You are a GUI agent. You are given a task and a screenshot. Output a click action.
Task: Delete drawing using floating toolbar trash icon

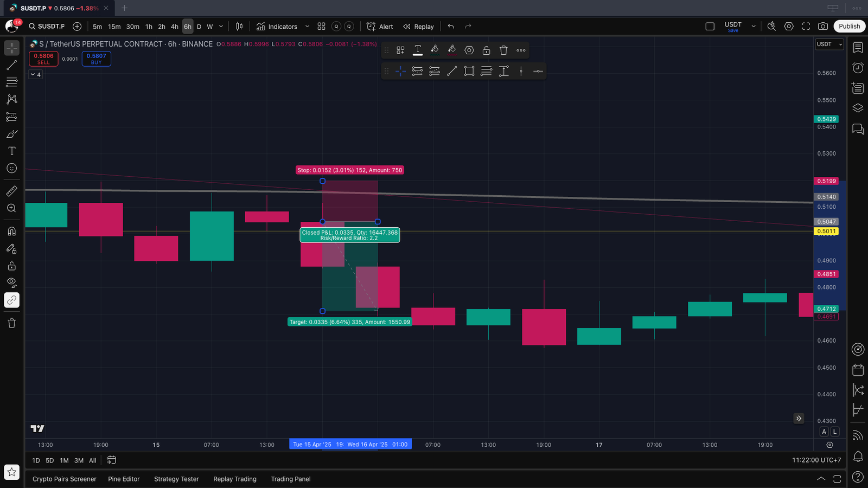(x=503, y=50)
